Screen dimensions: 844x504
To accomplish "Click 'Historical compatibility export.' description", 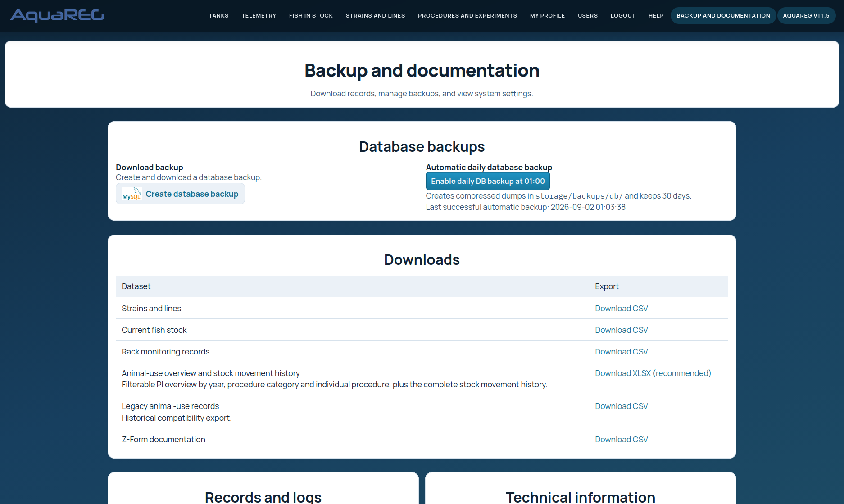I will [x=177, y=418].
